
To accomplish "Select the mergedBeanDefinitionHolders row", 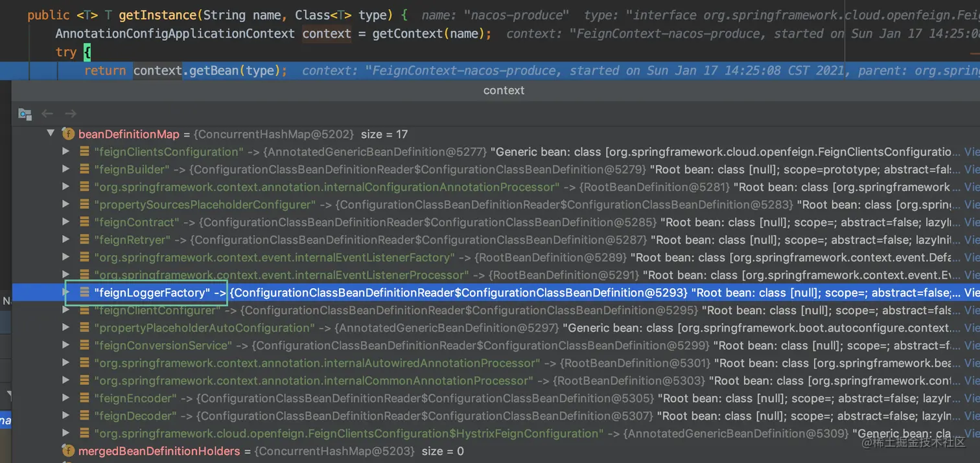I will pyautogui.click(x=496, y=451).
